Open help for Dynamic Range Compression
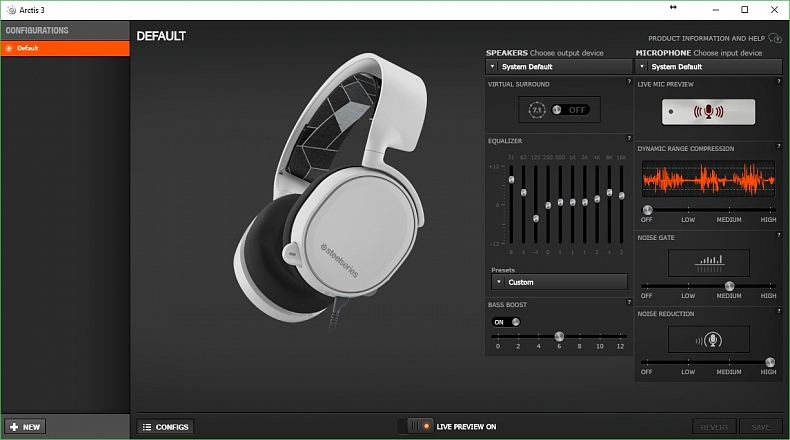Image resolution: width=790 pixels, height=440 pixels. pos(778,146)
